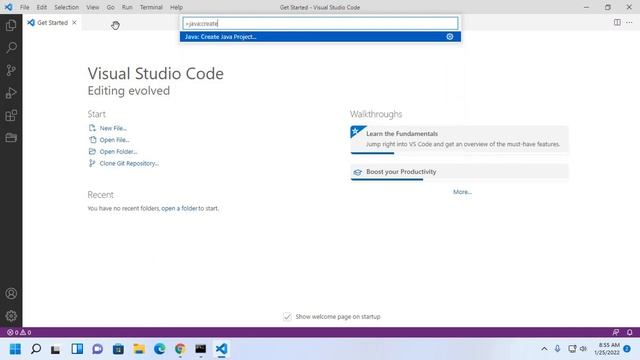
Task: Open Run and Debug view
Action: click(11, 93)
